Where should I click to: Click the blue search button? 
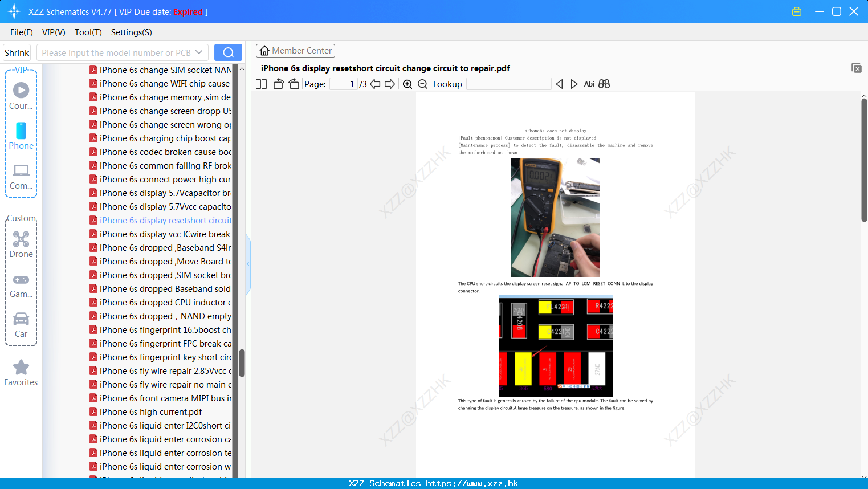pyautogui.click(x=228, y=52)
